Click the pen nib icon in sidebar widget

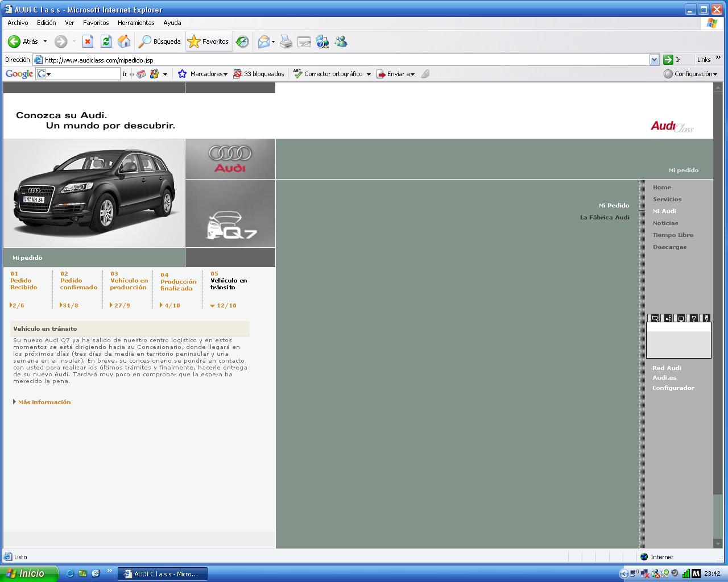706,318
